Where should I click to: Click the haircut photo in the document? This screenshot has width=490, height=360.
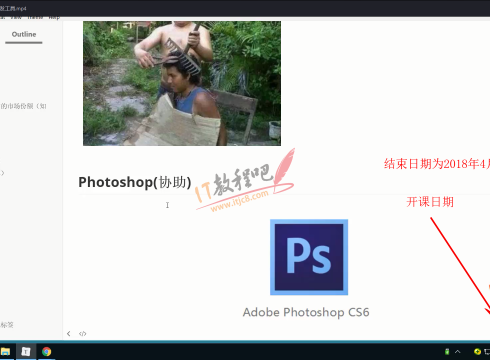[182, 83]
